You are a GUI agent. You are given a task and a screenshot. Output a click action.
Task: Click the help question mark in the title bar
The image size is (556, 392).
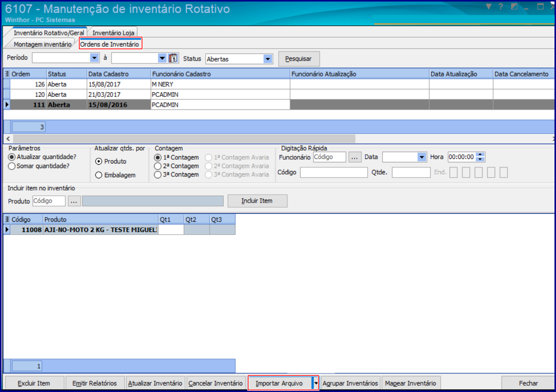coord(501,6)
